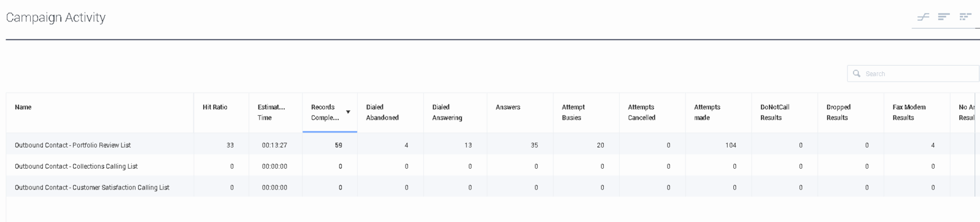Click the Name column header
980x222 pixels.
pos(23,107)
